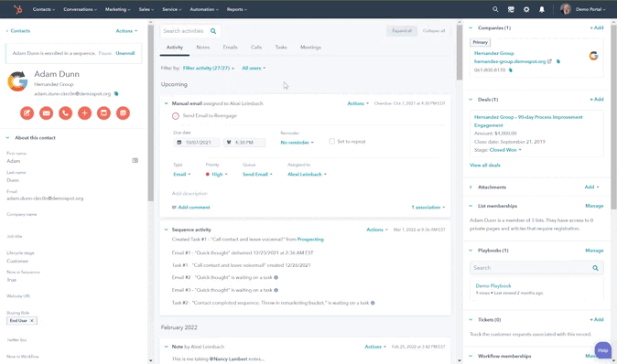Image resolution: width=617 pixels, height=364 pixels.
Task: Open notifications bell icon
Action: [x=542, y=9]
